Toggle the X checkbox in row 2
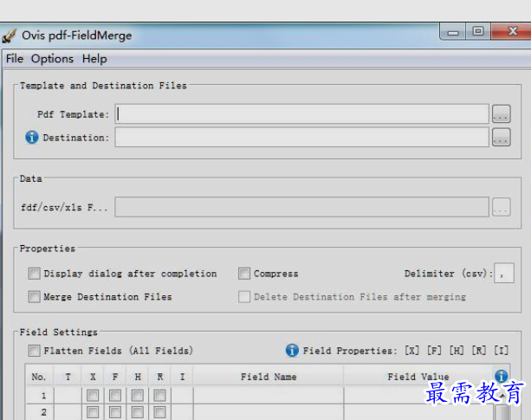 (93, 412)
